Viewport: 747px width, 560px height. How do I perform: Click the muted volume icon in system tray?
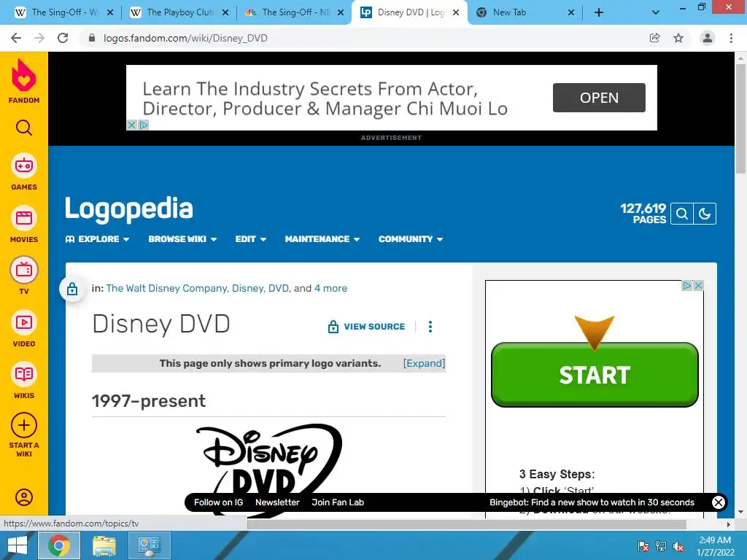[x=678, y=546]
